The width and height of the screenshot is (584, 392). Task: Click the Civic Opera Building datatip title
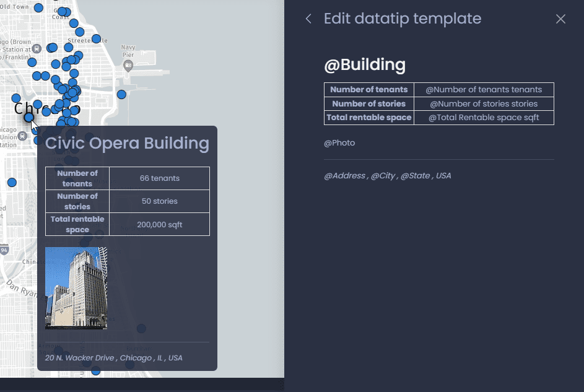(127, 143)
